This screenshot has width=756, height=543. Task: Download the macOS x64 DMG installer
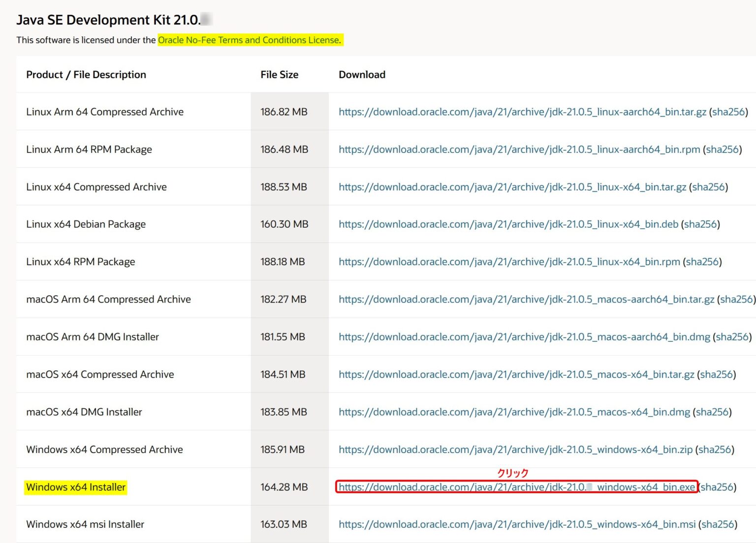click(514, 412)
